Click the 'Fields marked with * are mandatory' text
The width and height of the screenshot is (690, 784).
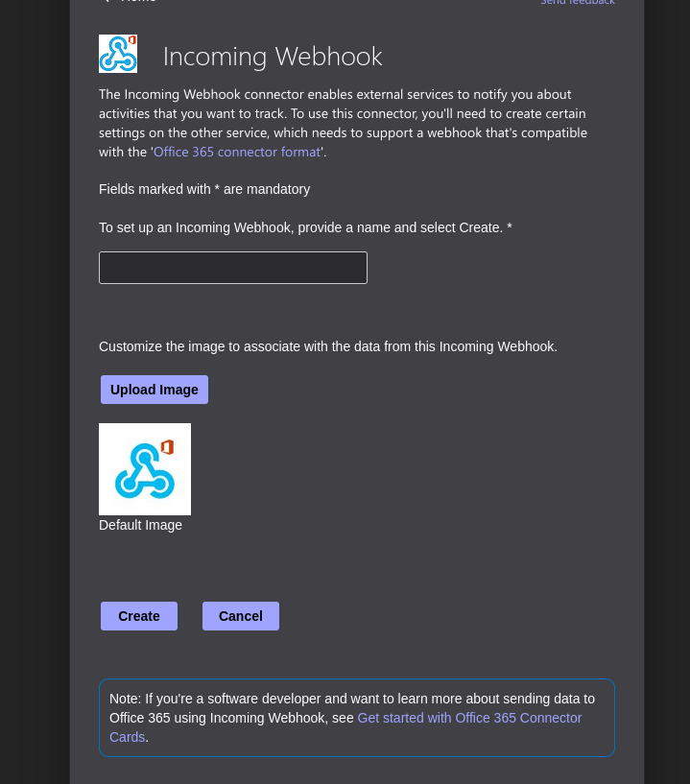tap(204, 189)
